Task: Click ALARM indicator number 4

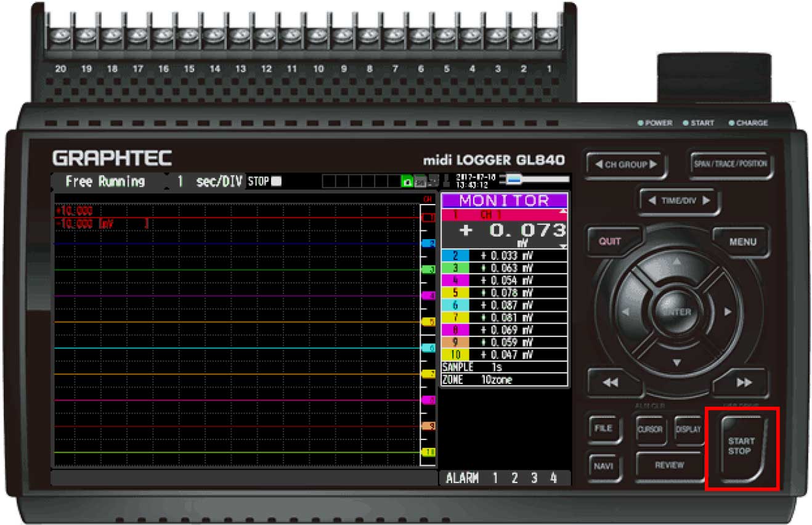Action: pos(553,478)
